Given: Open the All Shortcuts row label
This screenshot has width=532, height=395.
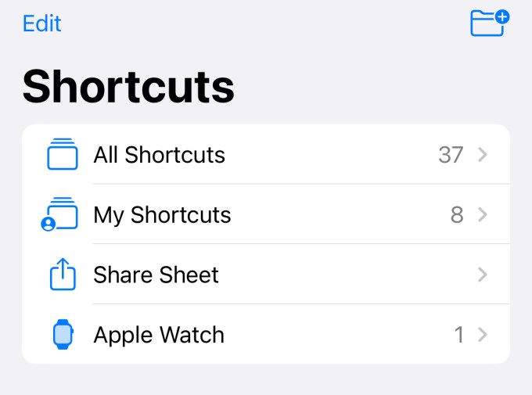Looking at the screenshot, I should (159, 155).
